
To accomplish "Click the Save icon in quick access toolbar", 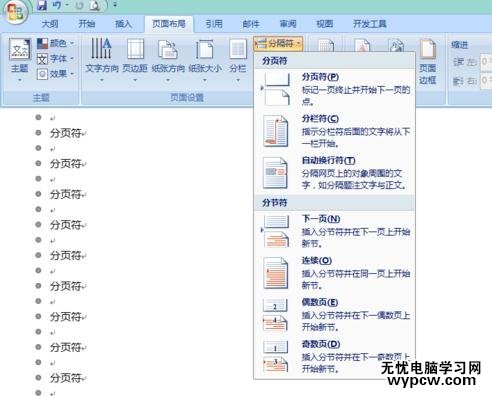I will tap(42, 5).
